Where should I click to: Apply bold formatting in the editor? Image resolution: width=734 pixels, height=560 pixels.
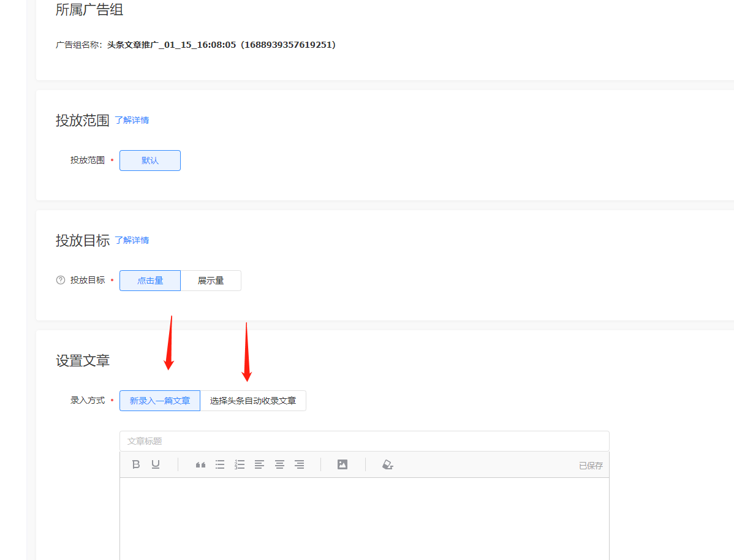point(136,464)
